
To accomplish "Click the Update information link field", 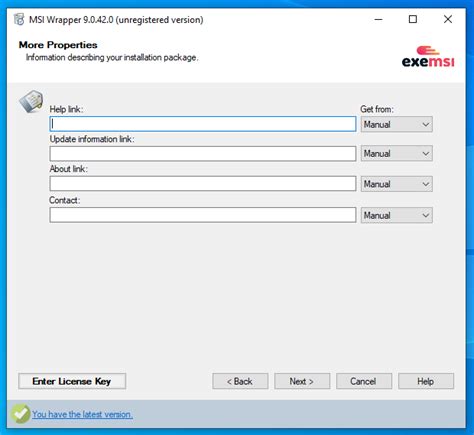I will pyautogui.click(x=203, y=154).
